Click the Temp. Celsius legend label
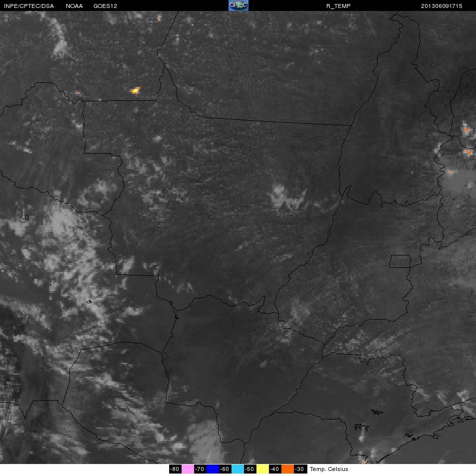The image size is (476, 474). click(329, 469)
